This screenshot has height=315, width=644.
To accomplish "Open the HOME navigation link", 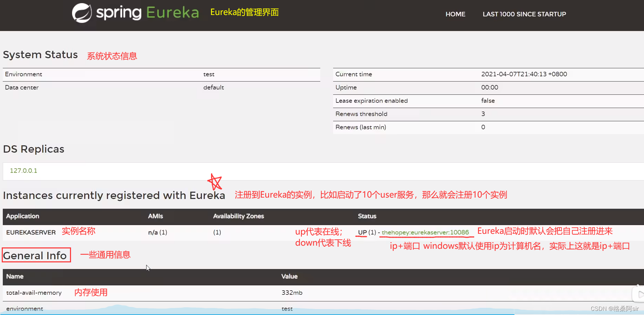I will pos(455,14).
